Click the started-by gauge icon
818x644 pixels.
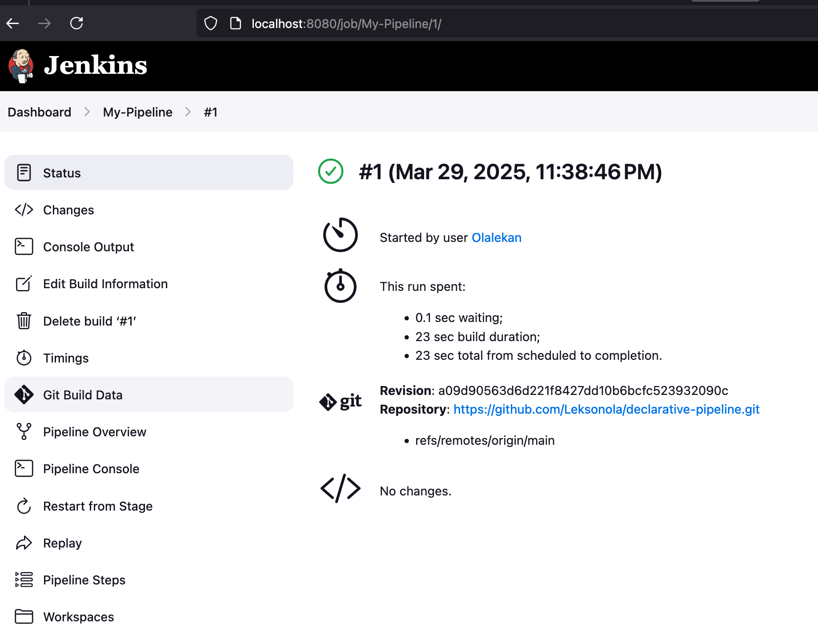click(x=341, y=234)
